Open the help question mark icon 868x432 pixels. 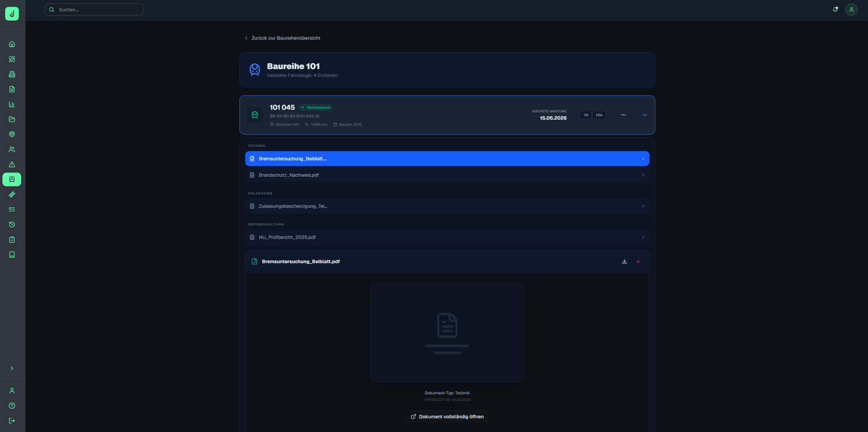(12, 405)
